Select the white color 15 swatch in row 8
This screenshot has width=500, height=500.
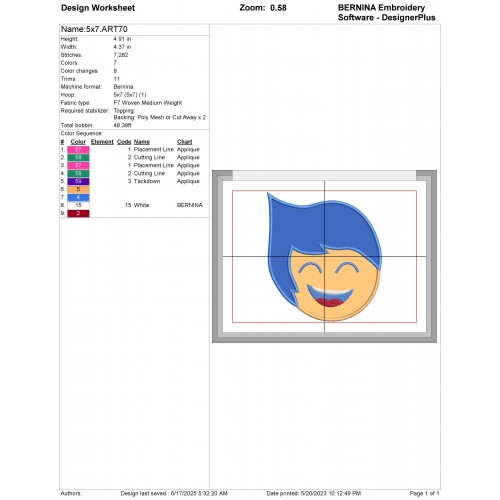(78, 205)
